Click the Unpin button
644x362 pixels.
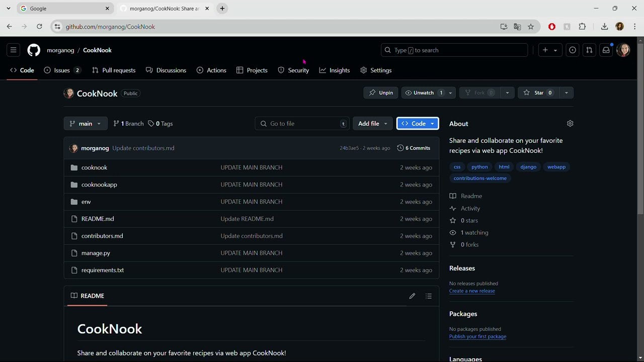[381, 93]
